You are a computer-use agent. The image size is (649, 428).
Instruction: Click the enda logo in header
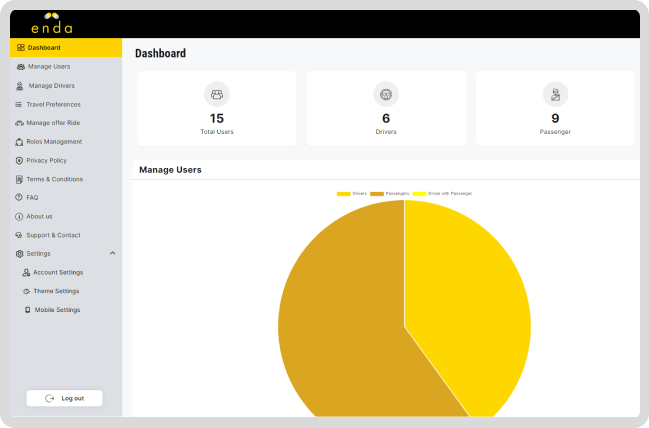point(52,23)
